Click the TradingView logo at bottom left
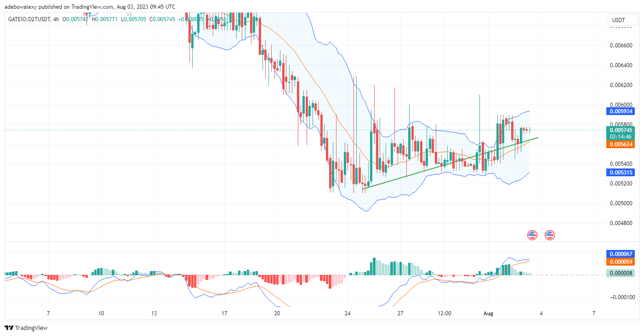 (x=26, y=328)
